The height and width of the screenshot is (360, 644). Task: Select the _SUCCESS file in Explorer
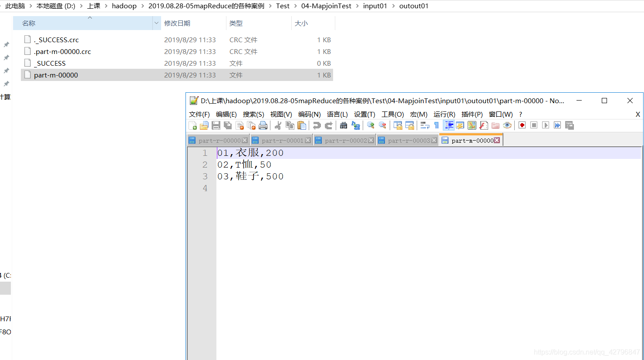point(177,63)
